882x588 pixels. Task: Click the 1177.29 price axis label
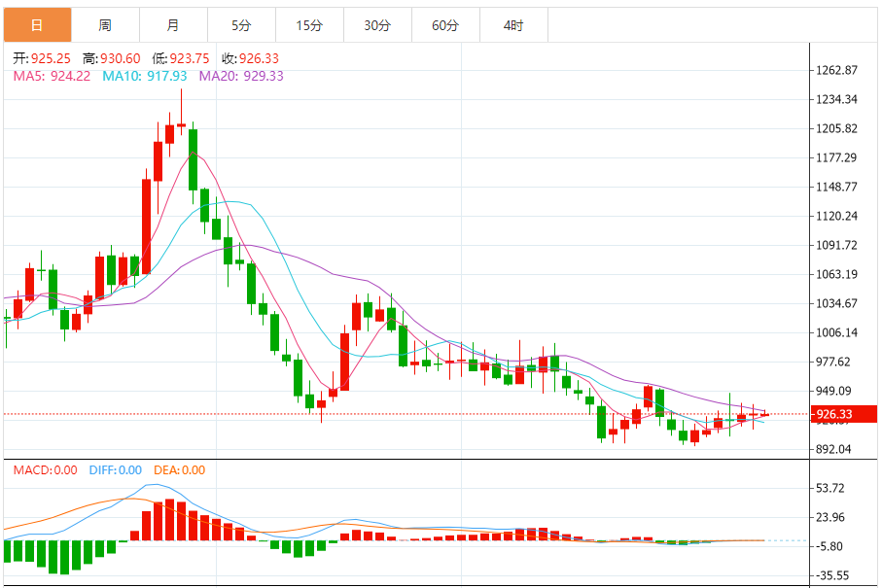[x=837, y=158]
